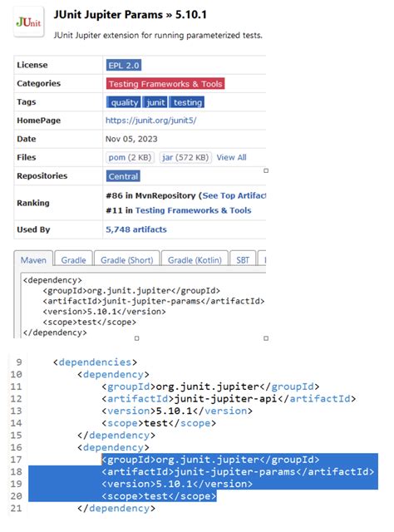
Task: Click #86 in MvnRepository text
Action: 150,196
